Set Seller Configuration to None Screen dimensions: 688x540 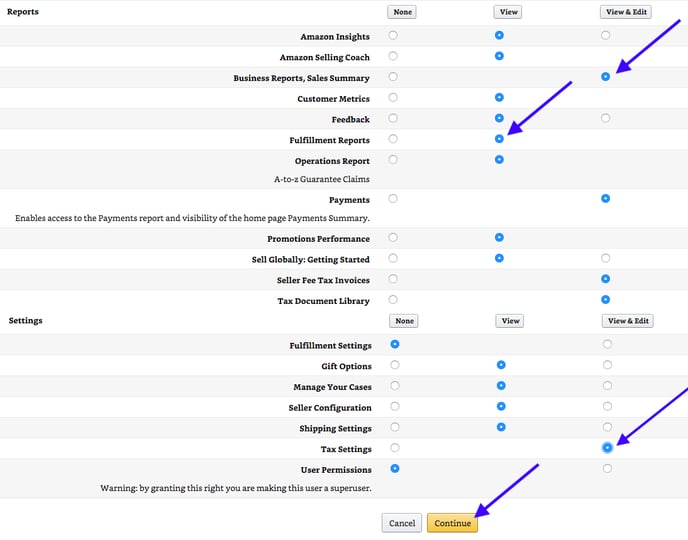(x=395, y=406)
